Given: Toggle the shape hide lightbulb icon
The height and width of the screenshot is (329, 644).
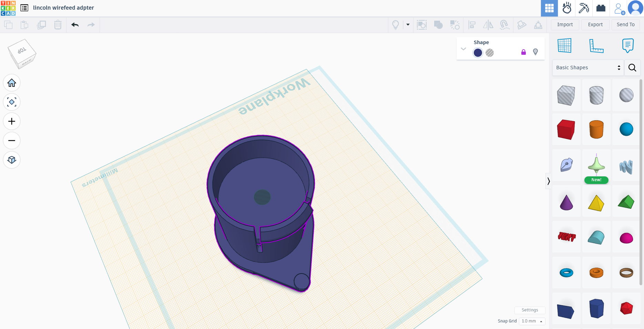Looking at the screenshot, I should pos(535,52).
